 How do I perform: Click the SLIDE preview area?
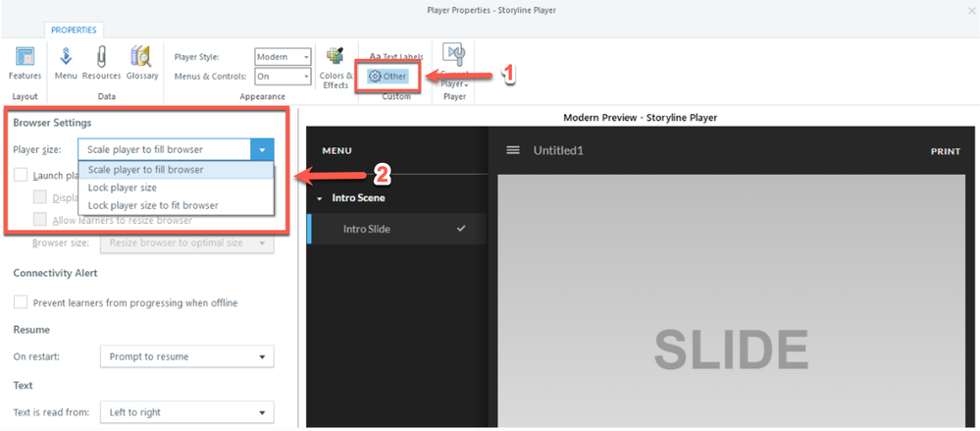coord(731,302)
